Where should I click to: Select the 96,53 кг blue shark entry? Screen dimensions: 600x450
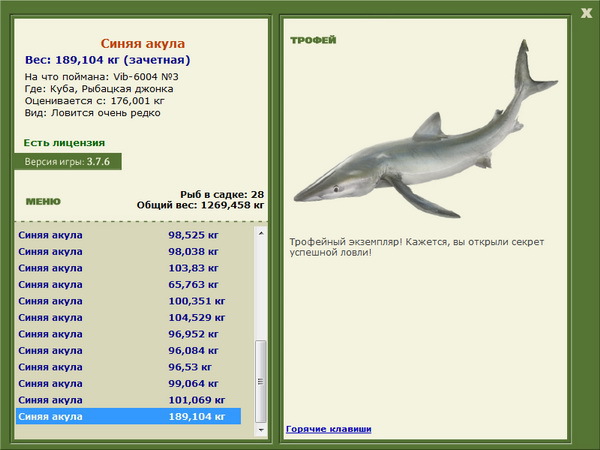pos(129,367)
